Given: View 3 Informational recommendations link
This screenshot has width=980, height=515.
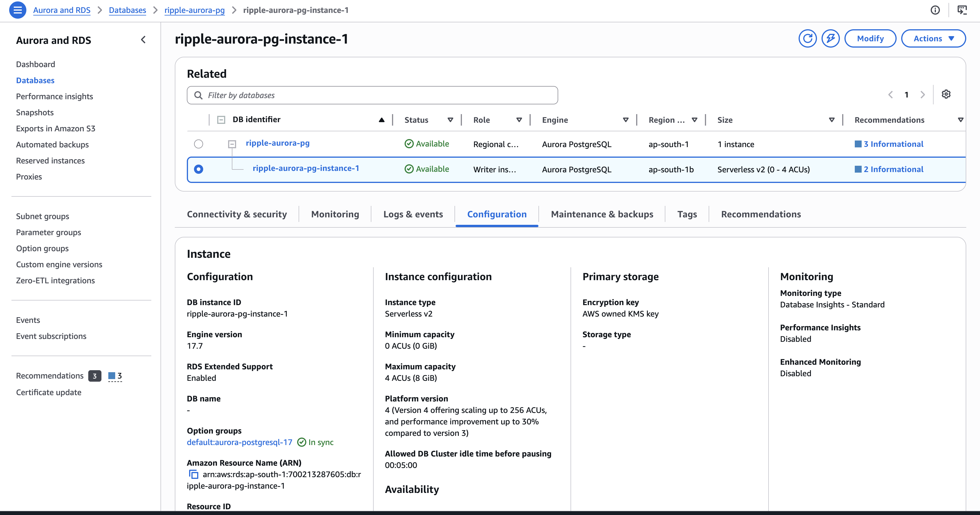Looking at the screenshot, I should click(893, 144).
